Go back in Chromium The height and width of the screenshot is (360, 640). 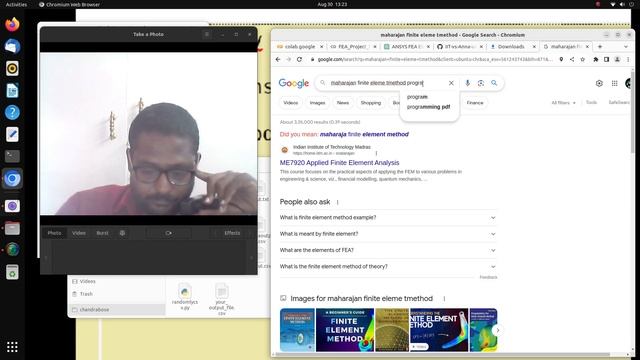coord(278,59)
